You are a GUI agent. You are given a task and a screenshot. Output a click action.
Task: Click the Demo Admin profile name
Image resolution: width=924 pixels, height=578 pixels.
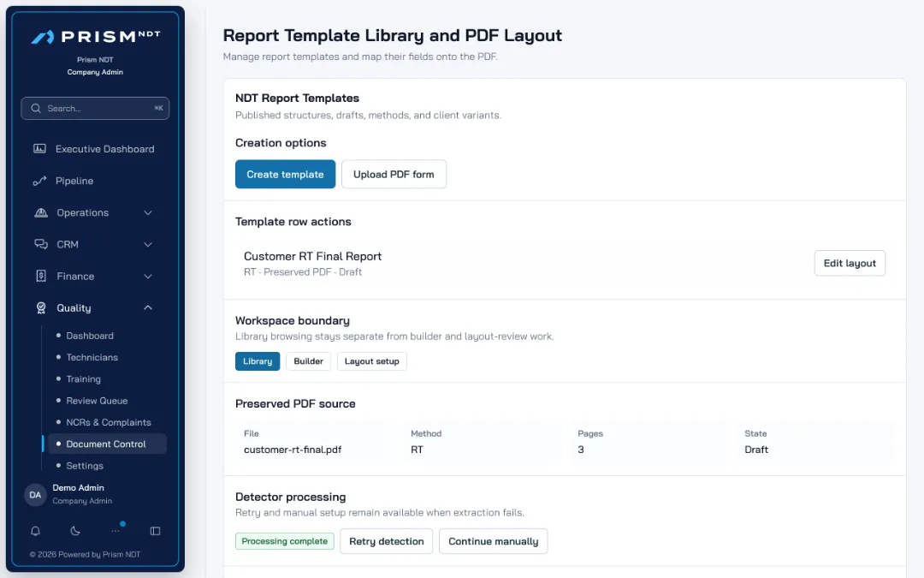pyautogui.click(x=79, y=488)
